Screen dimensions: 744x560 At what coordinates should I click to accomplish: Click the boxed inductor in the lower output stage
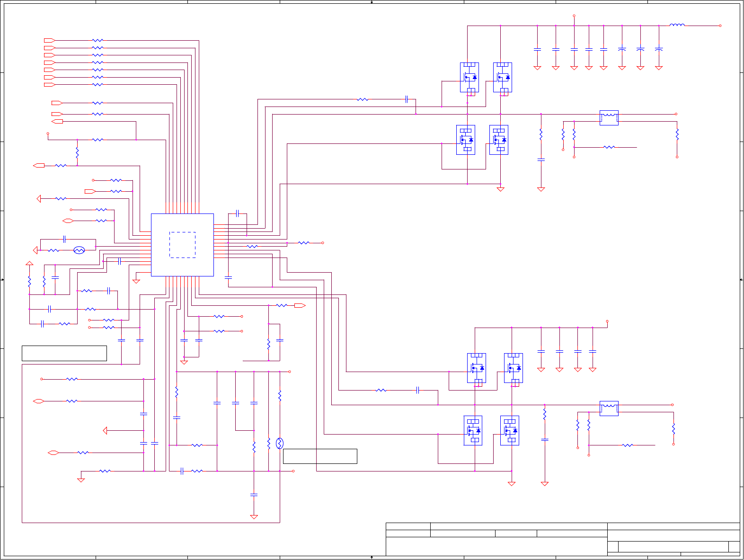click(x=609, y=409)
